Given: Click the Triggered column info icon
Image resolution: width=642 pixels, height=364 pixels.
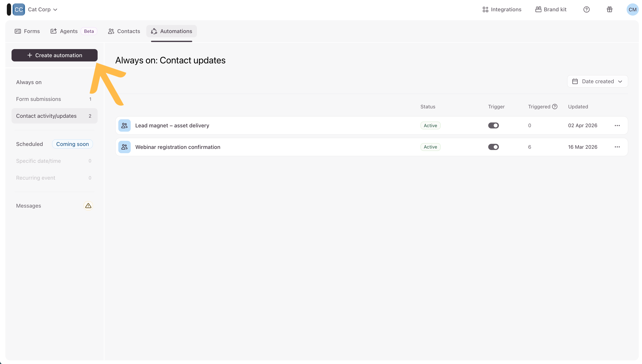Looking at the screenshot, I should [555, 107].
